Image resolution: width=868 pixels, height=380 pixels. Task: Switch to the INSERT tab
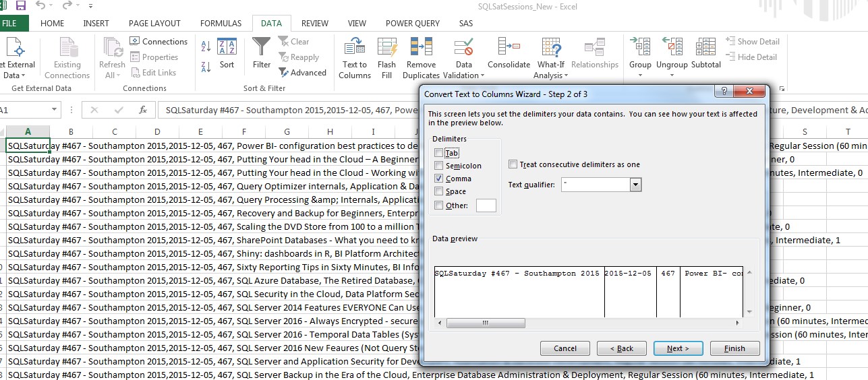click(x=96, y=23)
